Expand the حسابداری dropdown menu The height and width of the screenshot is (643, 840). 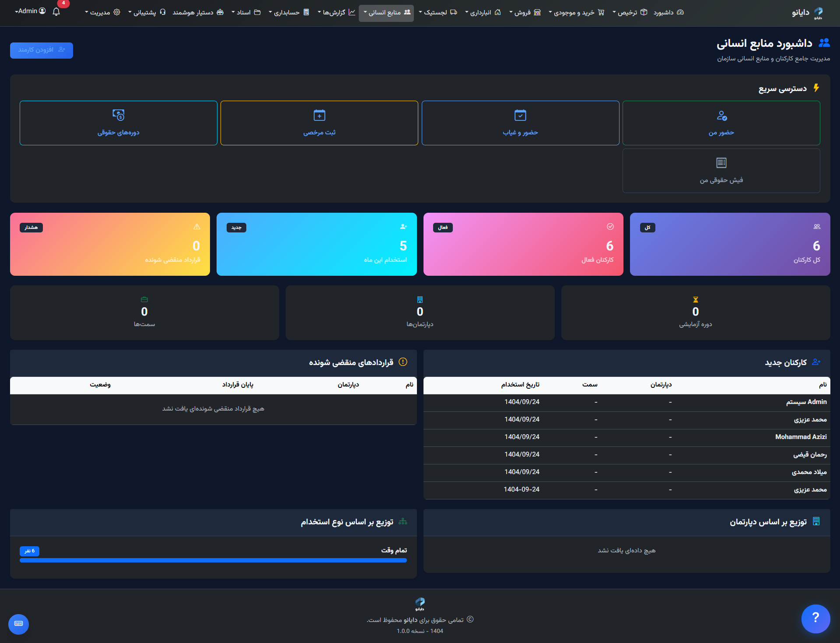pyautogui.click(x=289, y=12)
